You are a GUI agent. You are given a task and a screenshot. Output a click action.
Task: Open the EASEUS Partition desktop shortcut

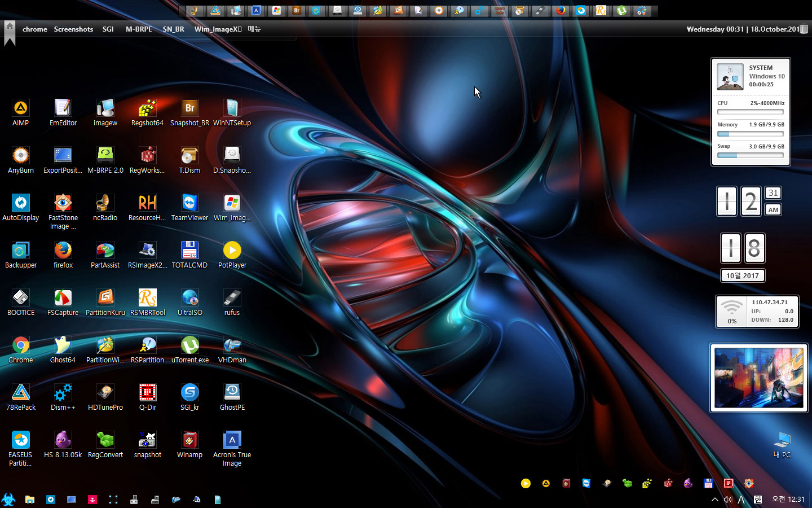tap(21, 449)
